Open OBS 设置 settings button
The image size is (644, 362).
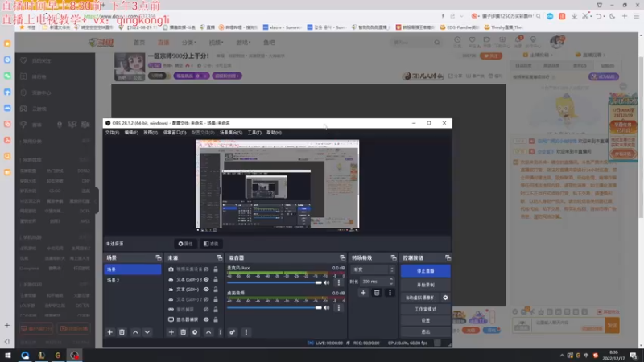coord(426,320)
